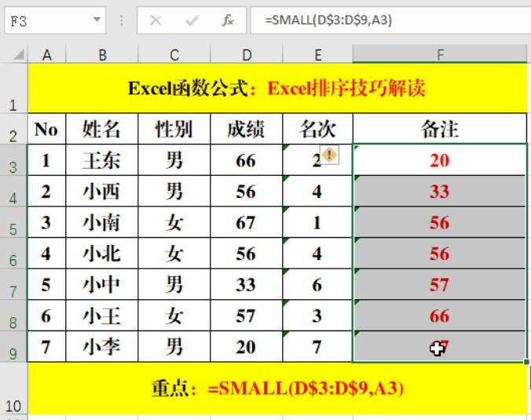Open the insert function fx icon
This screenshot has height=420, width=531.
[228, 20]
